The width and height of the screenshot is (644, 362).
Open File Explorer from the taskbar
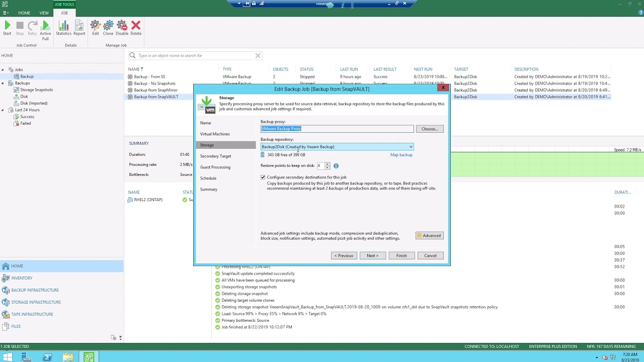(x=68, y=357)
